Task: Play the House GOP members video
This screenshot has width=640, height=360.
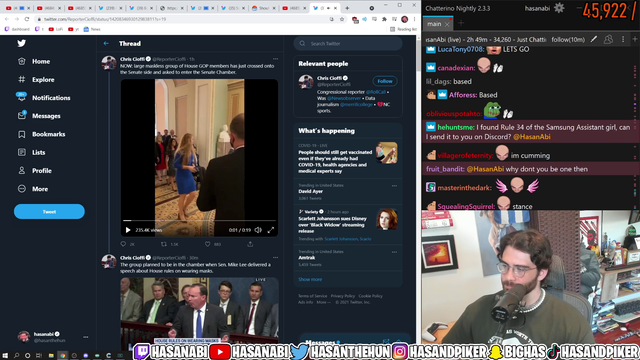Action: coord(128,230)
